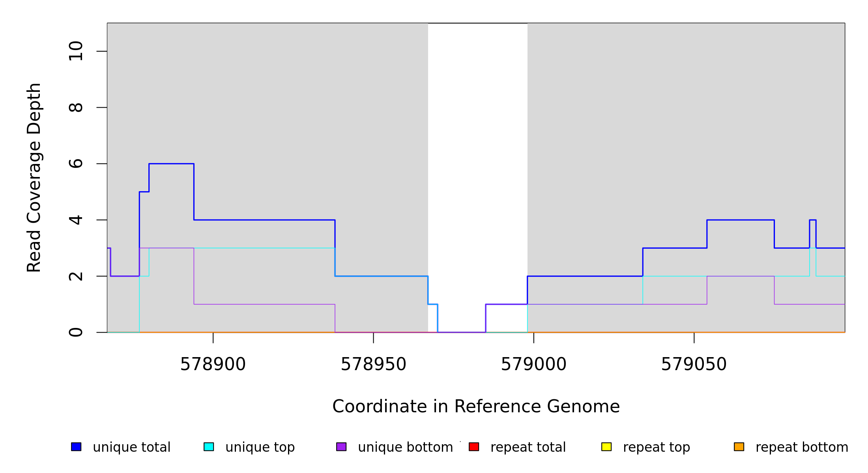Click the white unshaded region in the plot

(477, 158)
